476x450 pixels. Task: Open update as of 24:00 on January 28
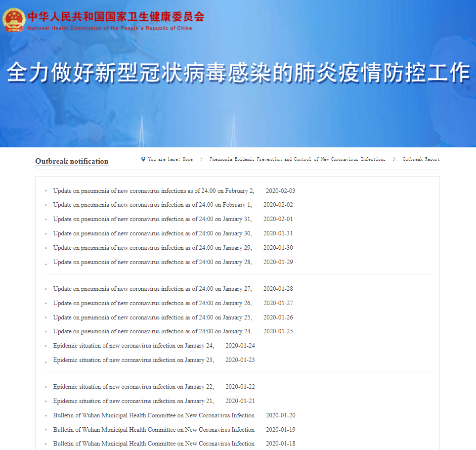152,262
